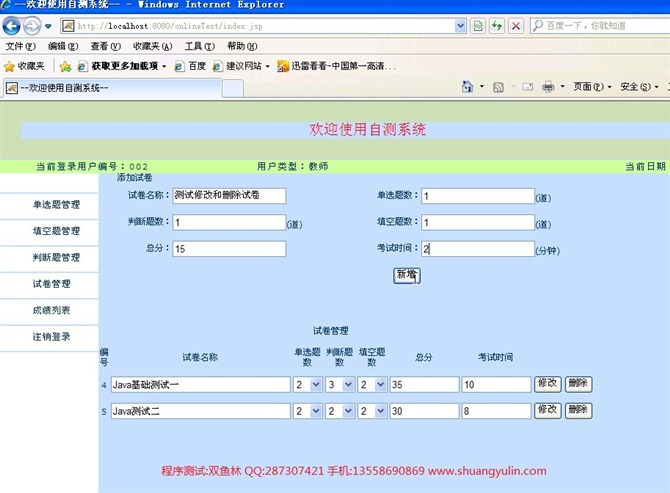Select the 欢迎使用自测系统 browser tab
The height and width of the screenshot is (493, 670).
113,88
